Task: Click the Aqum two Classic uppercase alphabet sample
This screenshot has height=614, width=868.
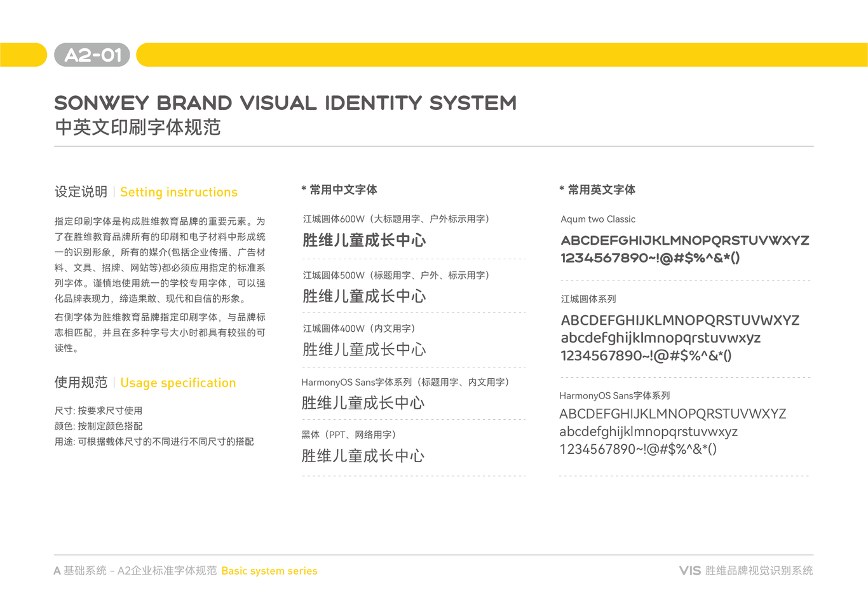Action: (685, 240)
